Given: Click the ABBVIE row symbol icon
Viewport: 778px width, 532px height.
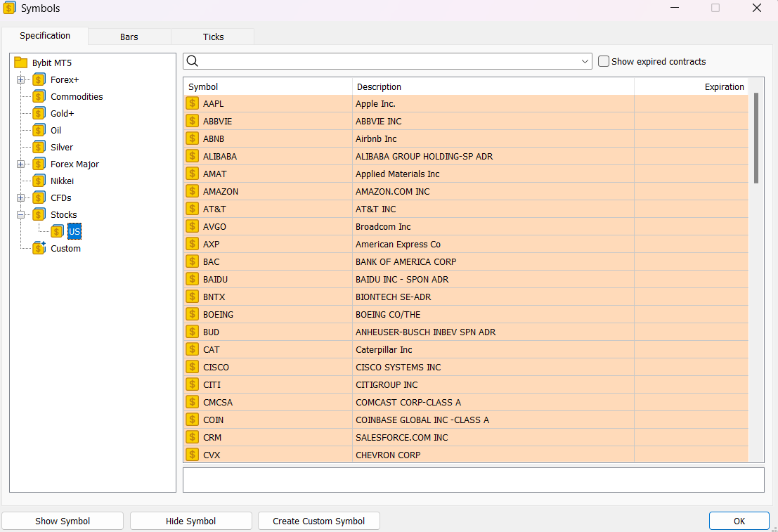Looking at the screenshot, I should (192, 121).
